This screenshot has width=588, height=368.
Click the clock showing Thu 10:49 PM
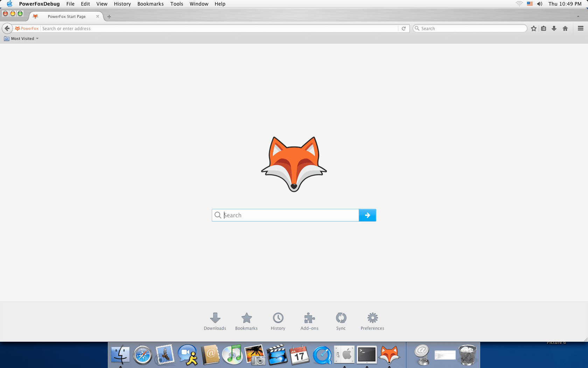click(565, 4)
